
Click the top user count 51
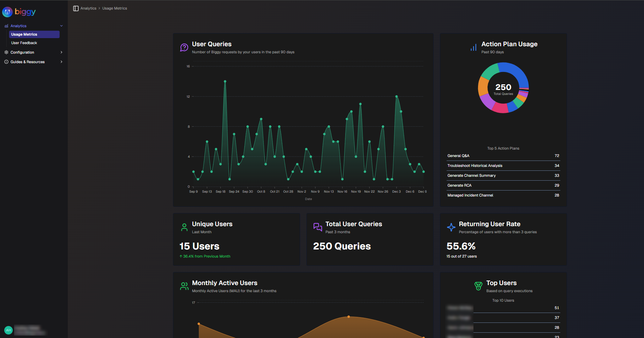(557, 308)
